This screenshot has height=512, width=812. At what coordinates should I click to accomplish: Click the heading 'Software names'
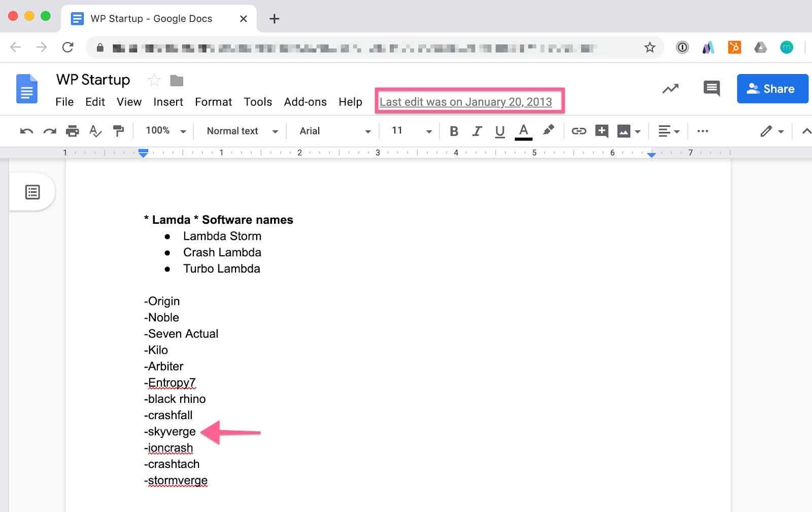click(x=248, y=220)
